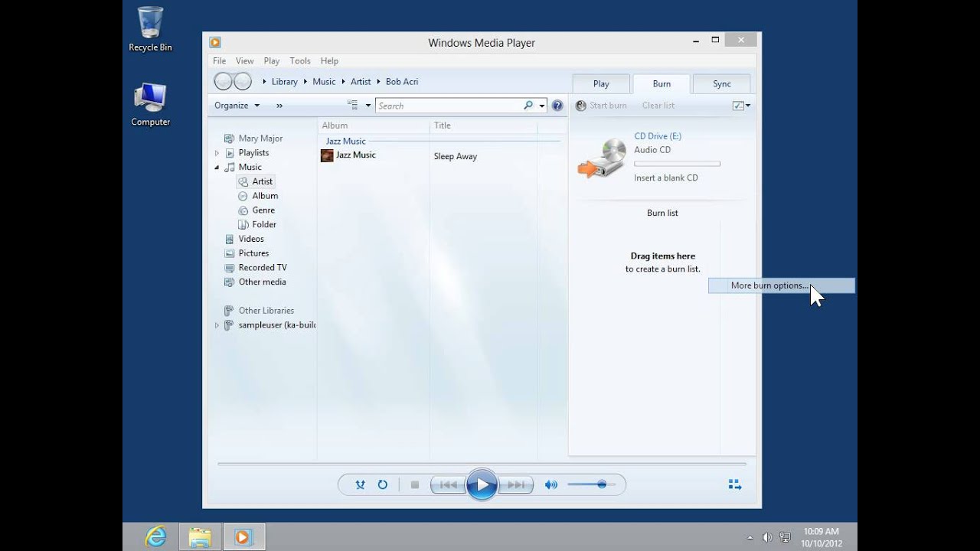Open the search options dropdown arrow
Screen dimensions: 980x551
click(x=542, y=106)
